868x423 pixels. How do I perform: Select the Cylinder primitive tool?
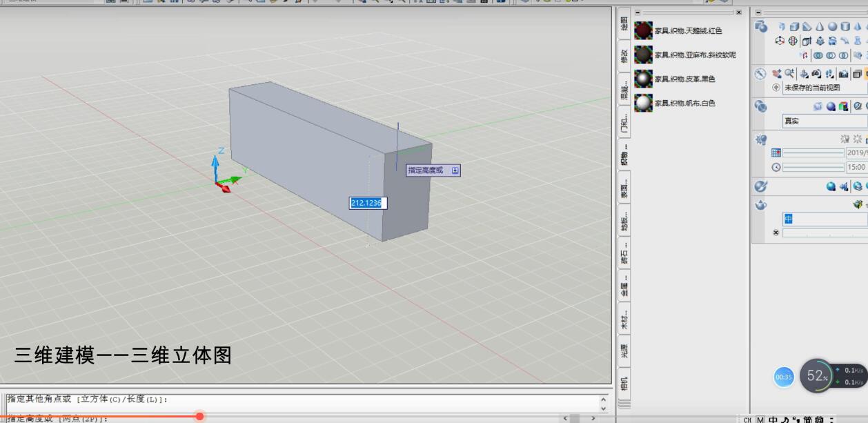point(845,27)
